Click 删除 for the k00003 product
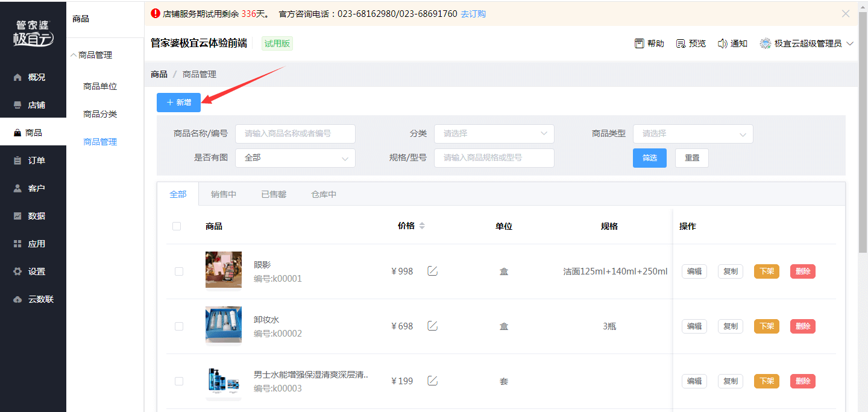The height and width of the screenshot is (412, 868). click(x=803, y=381)
